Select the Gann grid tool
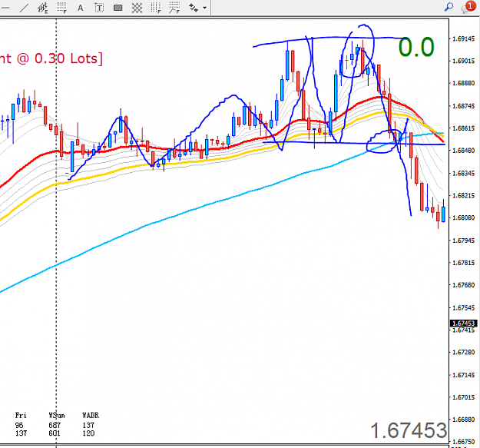 coord(137,8)
